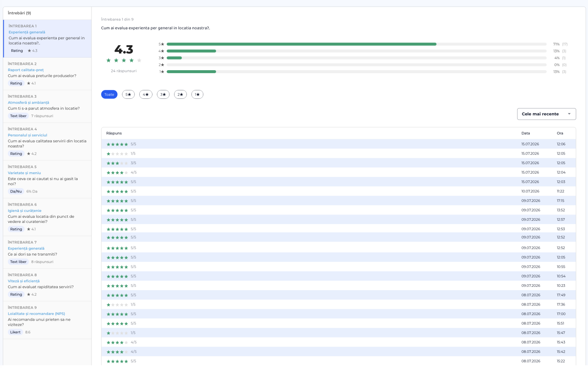Click the Igienă și curățenie link
This screenshot has width=588, height=368.
[25, 211]
